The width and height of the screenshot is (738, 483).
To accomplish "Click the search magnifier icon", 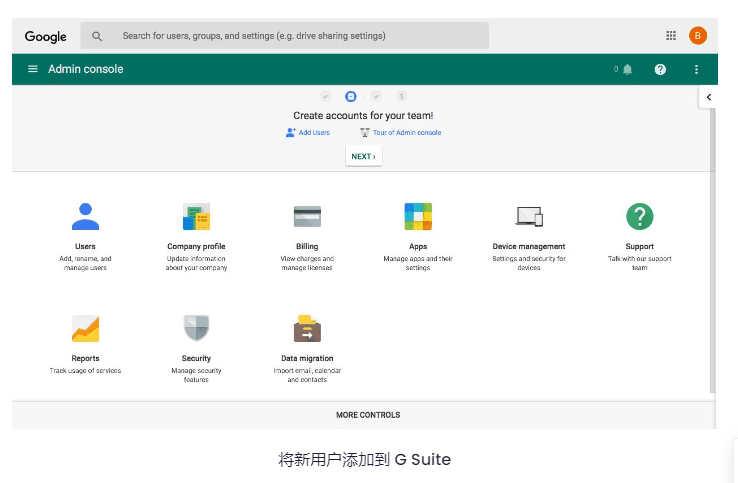I will click(x=97, y=36).
